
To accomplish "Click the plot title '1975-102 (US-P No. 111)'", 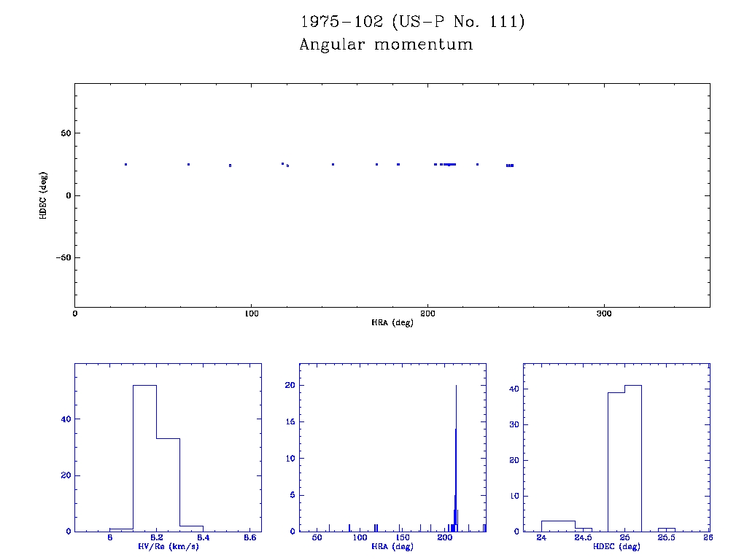I will [x=412, y=22].
